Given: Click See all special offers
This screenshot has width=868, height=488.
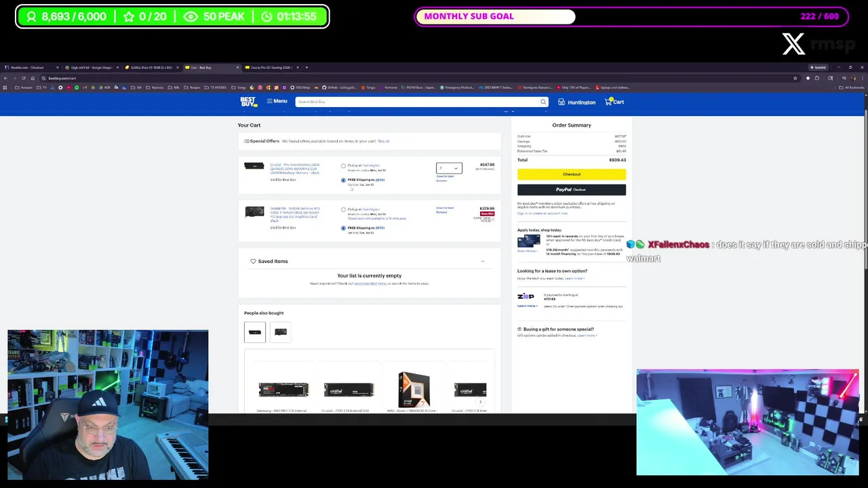Looking at the screenshot, I should click(x=383, y=141).
